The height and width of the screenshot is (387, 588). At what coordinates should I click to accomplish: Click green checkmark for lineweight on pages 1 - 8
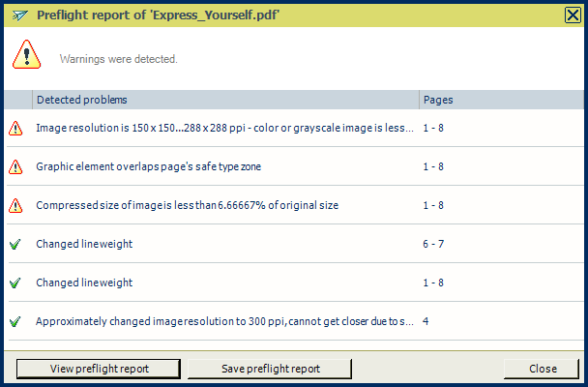pos(15,283)
